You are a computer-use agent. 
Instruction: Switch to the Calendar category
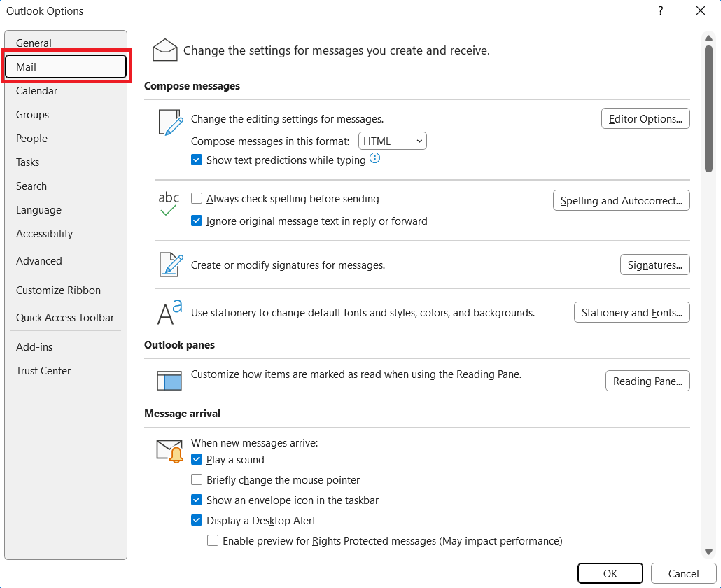[x=66, y=90]
